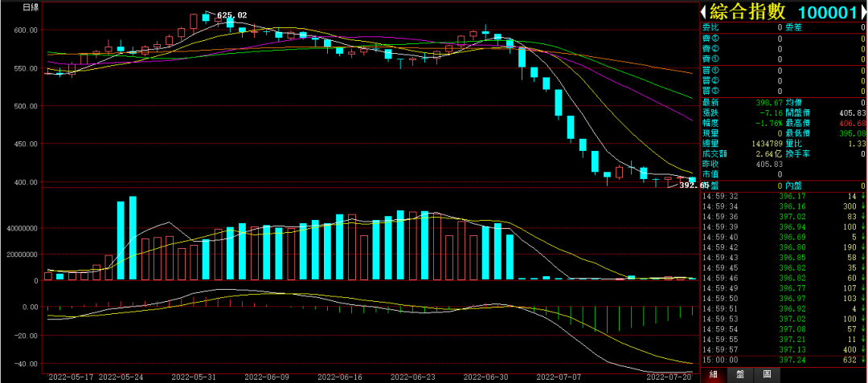
Task: Click the 委差 label
Action: (x=793, y=27)
